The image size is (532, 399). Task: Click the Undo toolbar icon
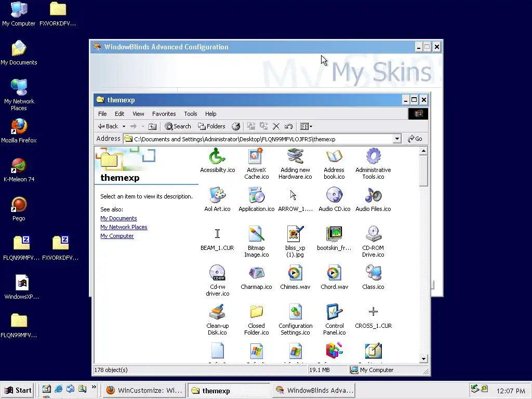[289, 127]
